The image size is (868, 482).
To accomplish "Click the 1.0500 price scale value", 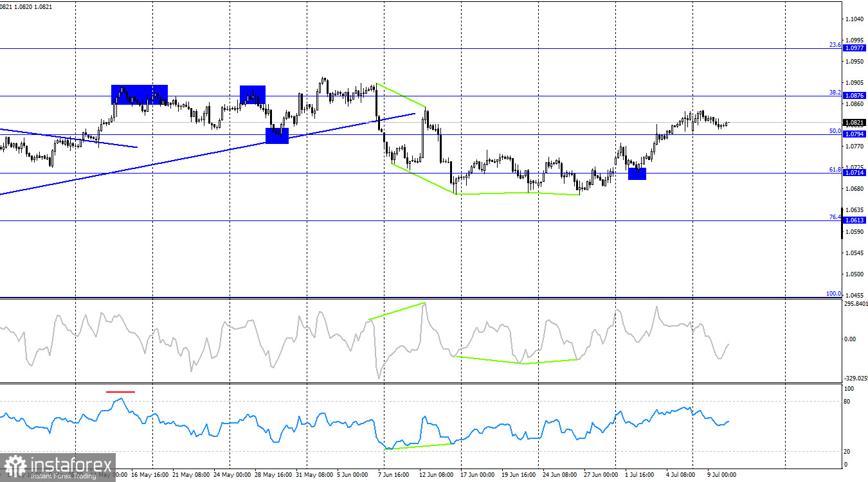I will pyautogui.click(x=855, y=274).
